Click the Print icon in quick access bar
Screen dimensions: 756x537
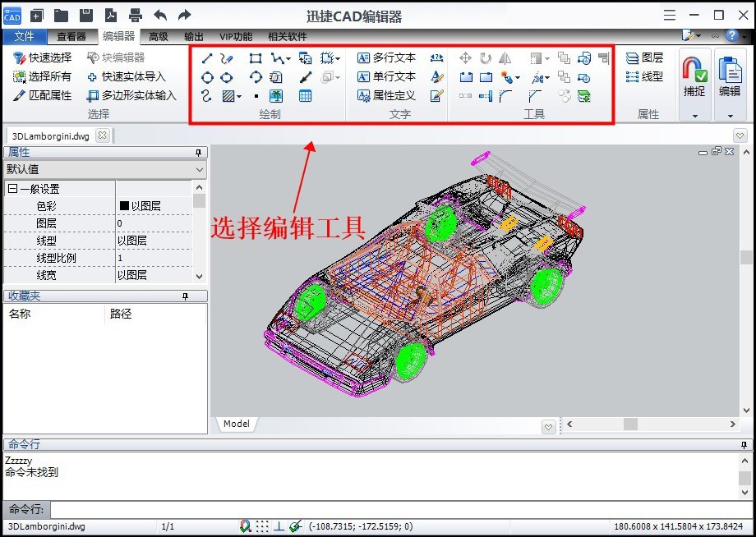click(x=136, y=15)
